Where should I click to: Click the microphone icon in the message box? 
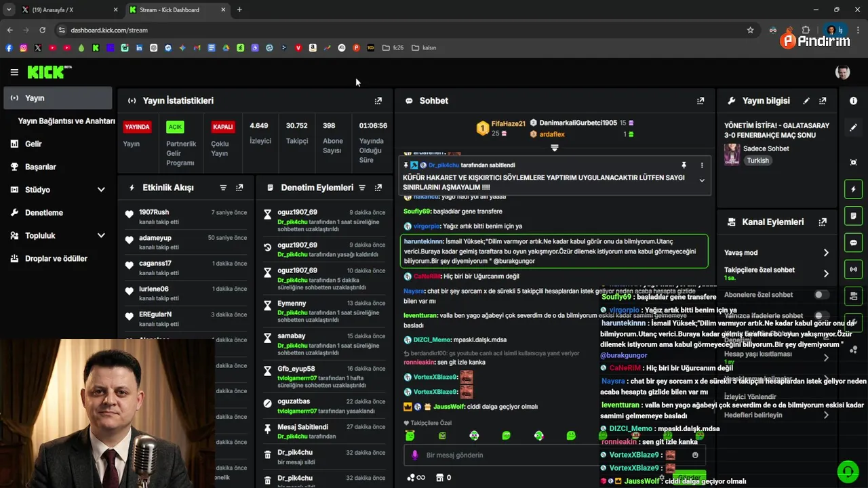click(x=415, y=455)
